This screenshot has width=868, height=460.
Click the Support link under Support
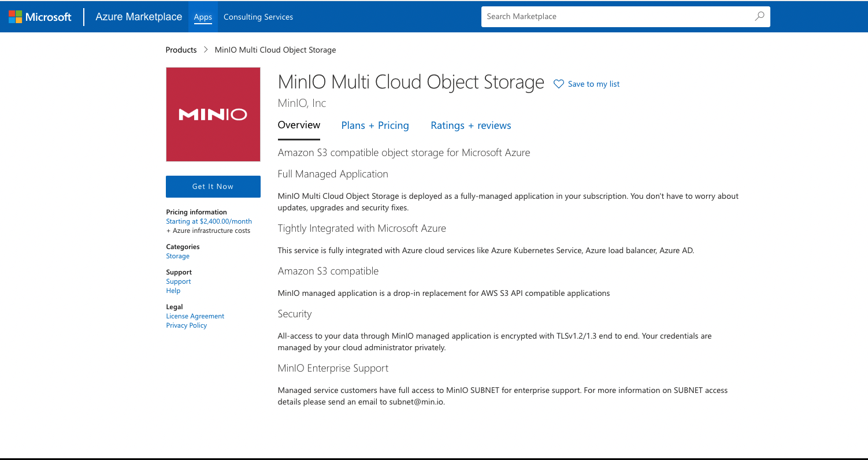178,281
